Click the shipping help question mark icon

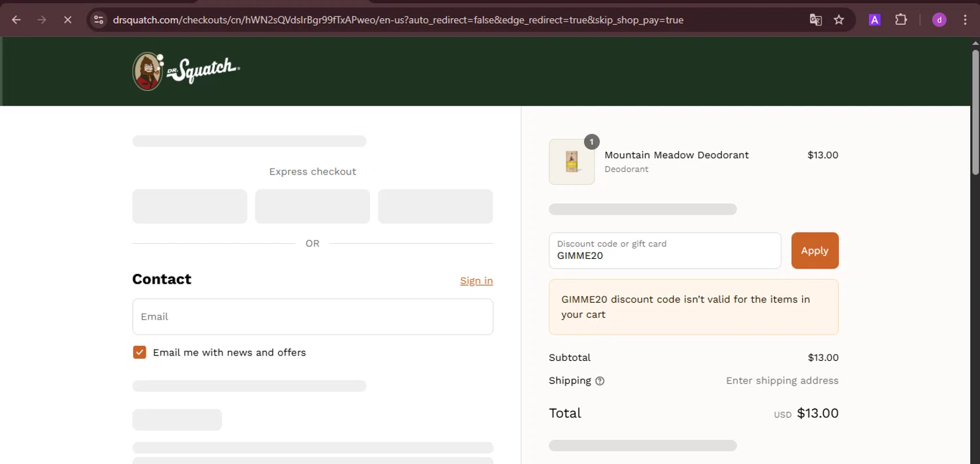[x=600, y=381]
